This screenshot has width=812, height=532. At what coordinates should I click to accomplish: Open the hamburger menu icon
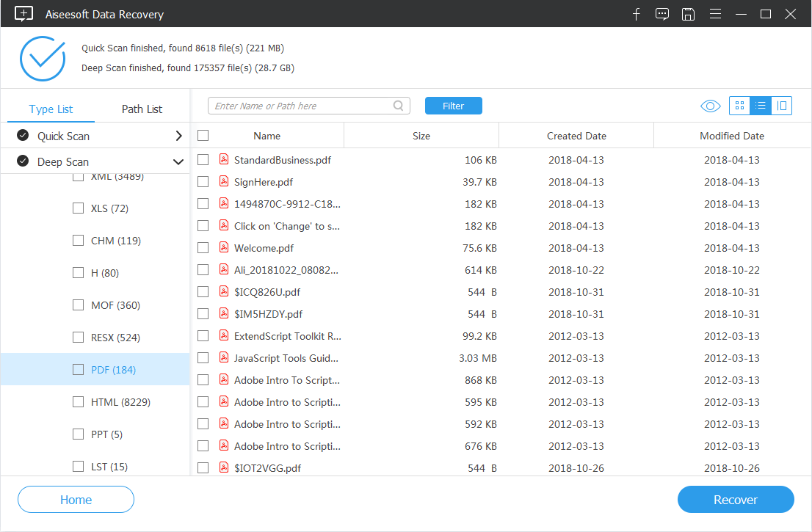tap(714, 14)
